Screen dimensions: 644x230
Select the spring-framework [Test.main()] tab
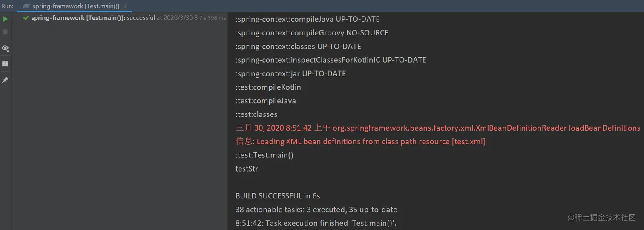point(75,6)
